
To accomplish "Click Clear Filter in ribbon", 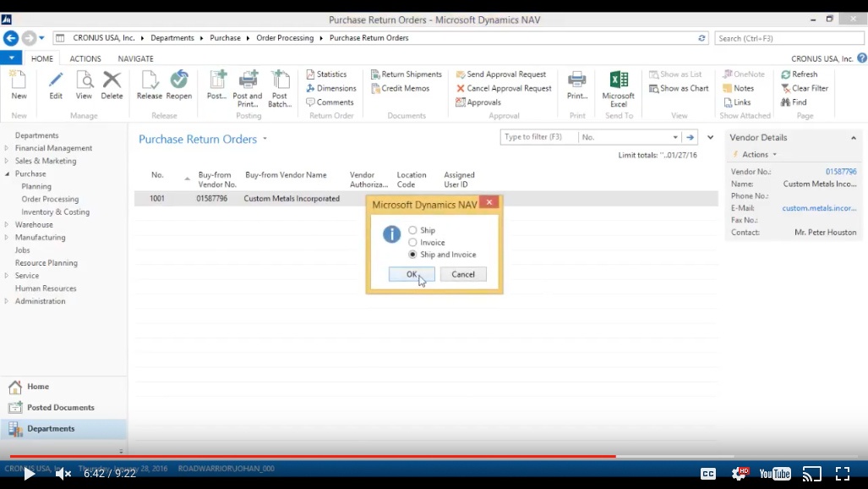I will tap(805, 88).
